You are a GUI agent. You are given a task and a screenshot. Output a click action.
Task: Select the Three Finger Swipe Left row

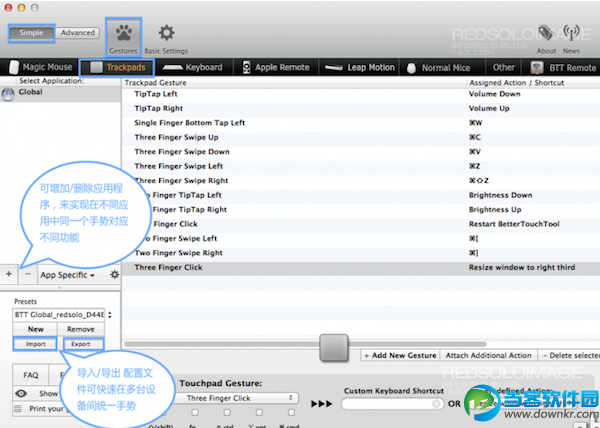point(361,166)
